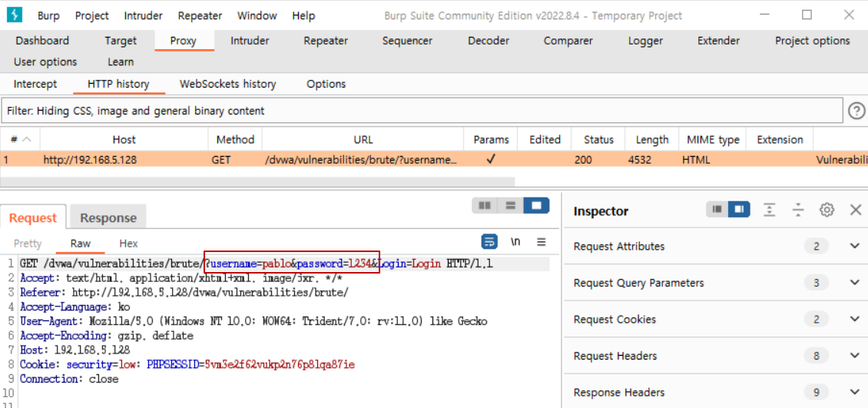Switch to top-bottom layout view icon
Screen dimensions: 868x408
510,205
